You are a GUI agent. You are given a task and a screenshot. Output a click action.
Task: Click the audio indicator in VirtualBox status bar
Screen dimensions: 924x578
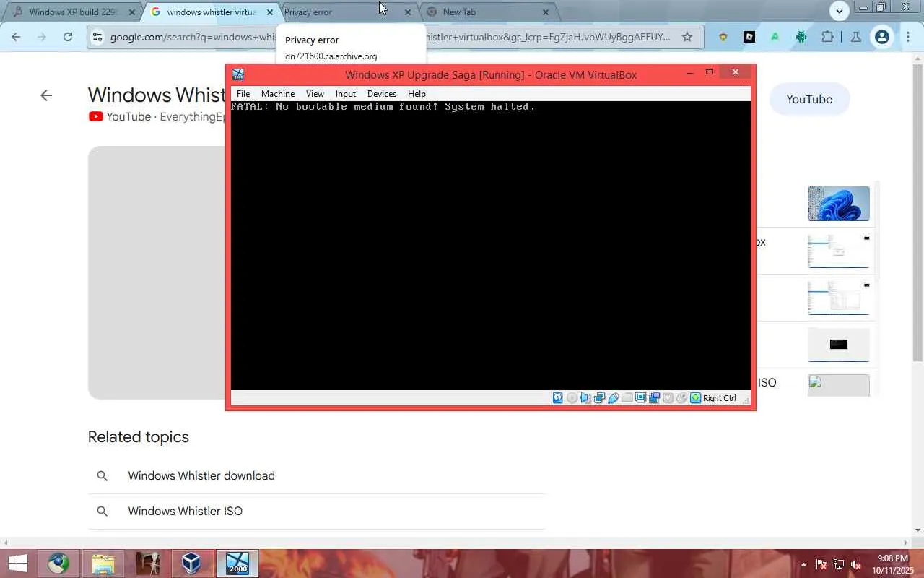(585, 398)
